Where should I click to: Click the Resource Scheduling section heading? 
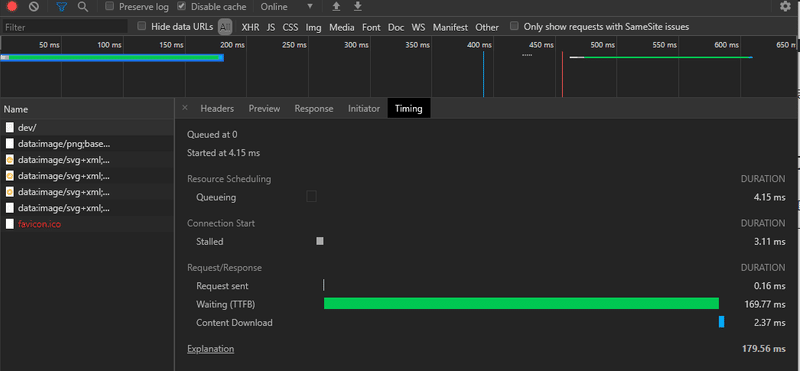(x=229, y=179)
